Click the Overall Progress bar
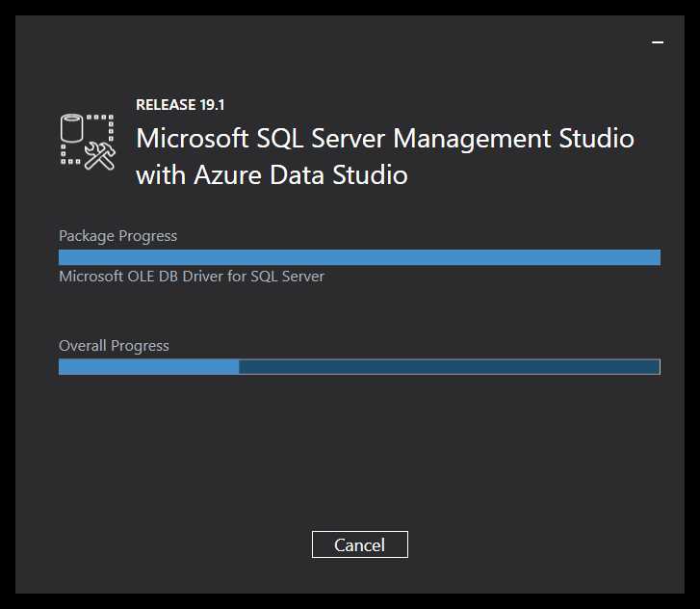 point(359,367)
